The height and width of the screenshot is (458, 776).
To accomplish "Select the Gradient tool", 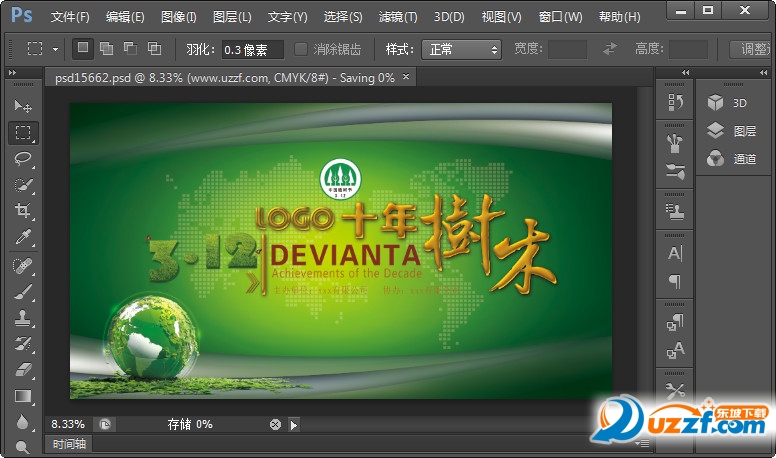I will [23, 396].
